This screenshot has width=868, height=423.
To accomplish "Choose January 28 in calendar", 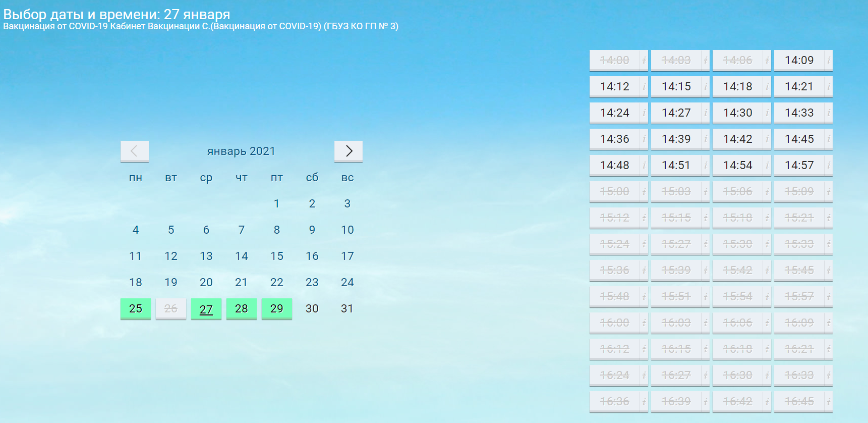I will [x=242, y=308].
